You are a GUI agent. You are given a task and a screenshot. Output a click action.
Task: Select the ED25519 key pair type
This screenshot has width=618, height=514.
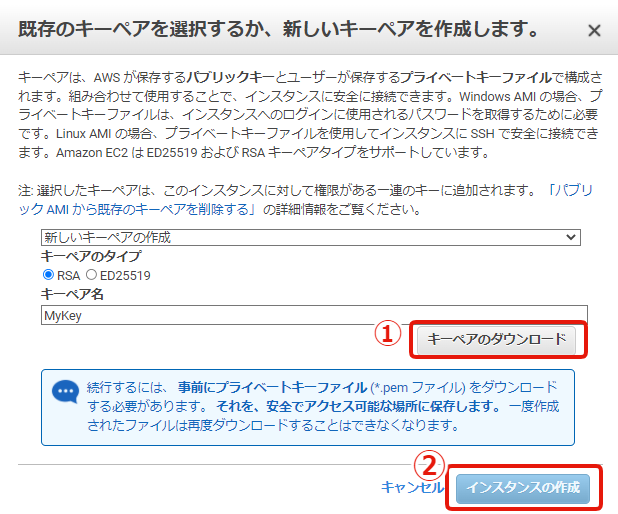pos(91,275)
